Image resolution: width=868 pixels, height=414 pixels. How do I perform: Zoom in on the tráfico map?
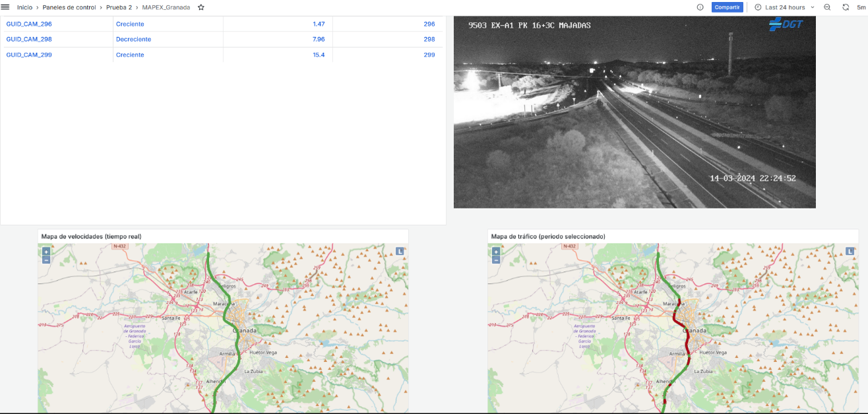(496, 252)
